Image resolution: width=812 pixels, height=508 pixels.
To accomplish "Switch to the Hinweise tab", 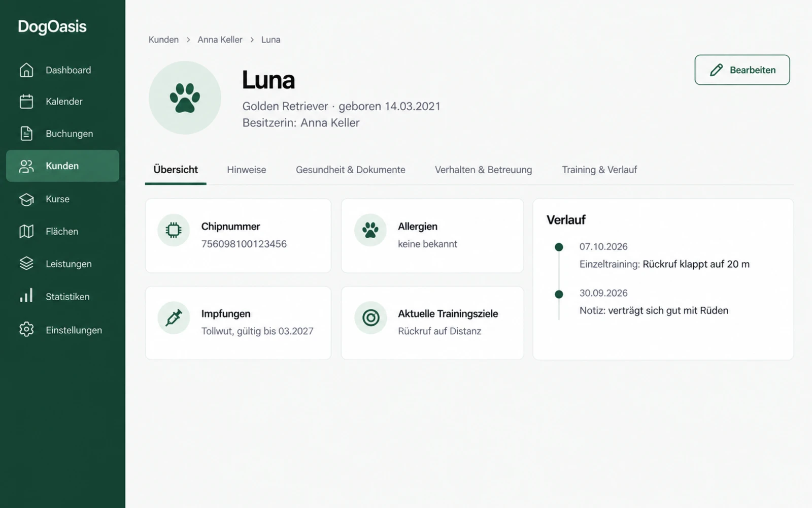I will (246, 170).
